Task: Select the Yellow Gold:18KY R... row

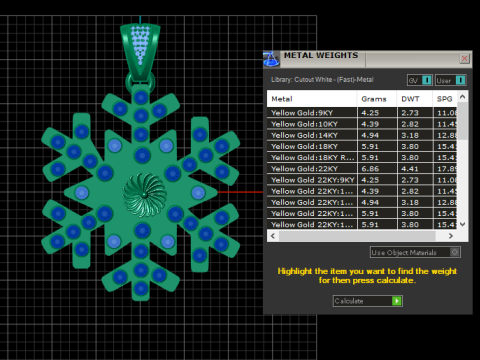Action: pos(362,158)
